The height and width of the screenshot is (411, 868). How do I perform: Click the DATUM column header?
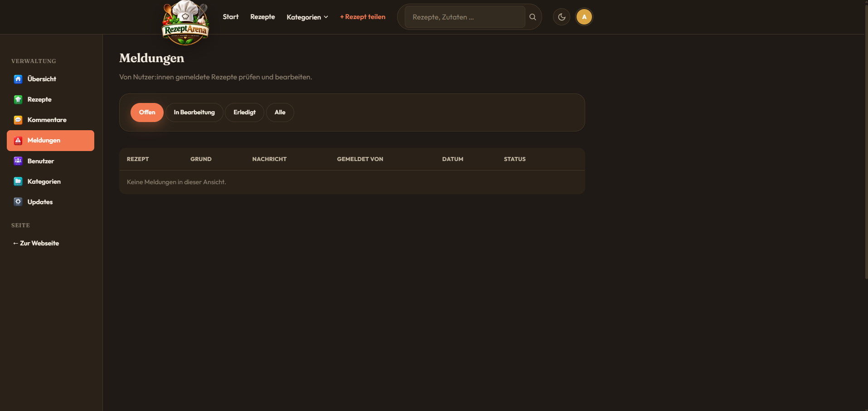click(x=453, y=159)
